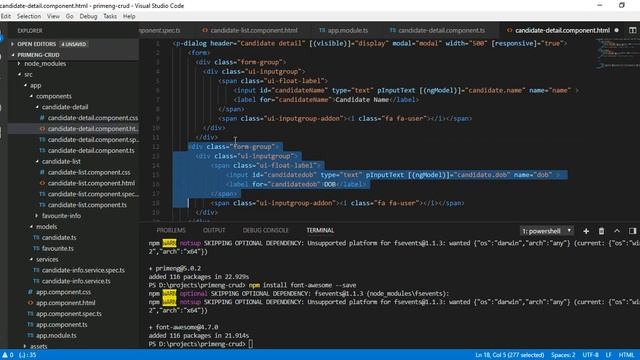Viewport: 640px width, 360px height.
Task: Open the Output panel tab
Action: coord(214,230)
